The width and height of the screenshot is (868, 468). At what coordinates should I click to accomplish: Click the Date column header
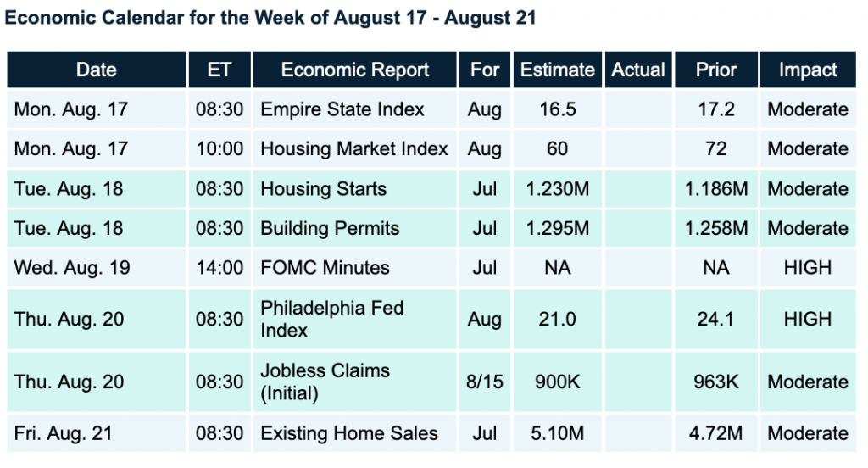pos(96,70)
